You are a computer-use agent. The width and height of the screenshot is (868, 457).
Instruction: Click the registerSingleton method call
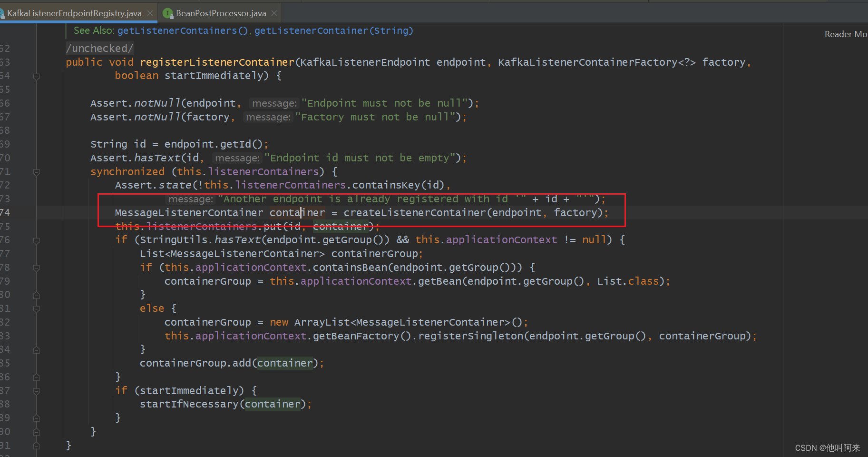click(x=471, y=336)
